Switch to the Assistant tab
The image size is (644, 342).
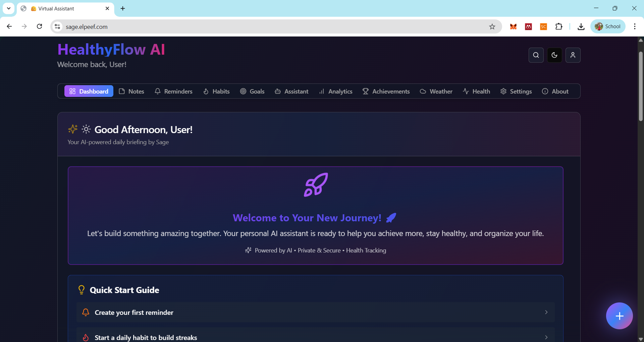(x=291, y=91)
